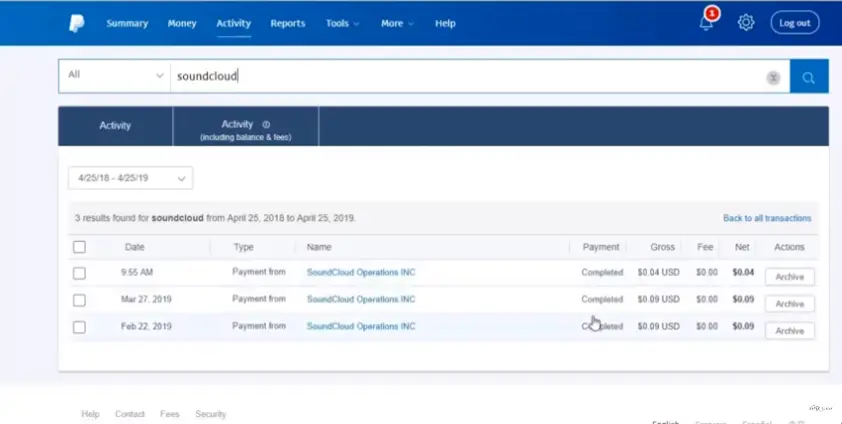842x424 pixels.
Task: Open SoundCloud Operations INC from 9:55 AM row
Action: tap(361, 273)
